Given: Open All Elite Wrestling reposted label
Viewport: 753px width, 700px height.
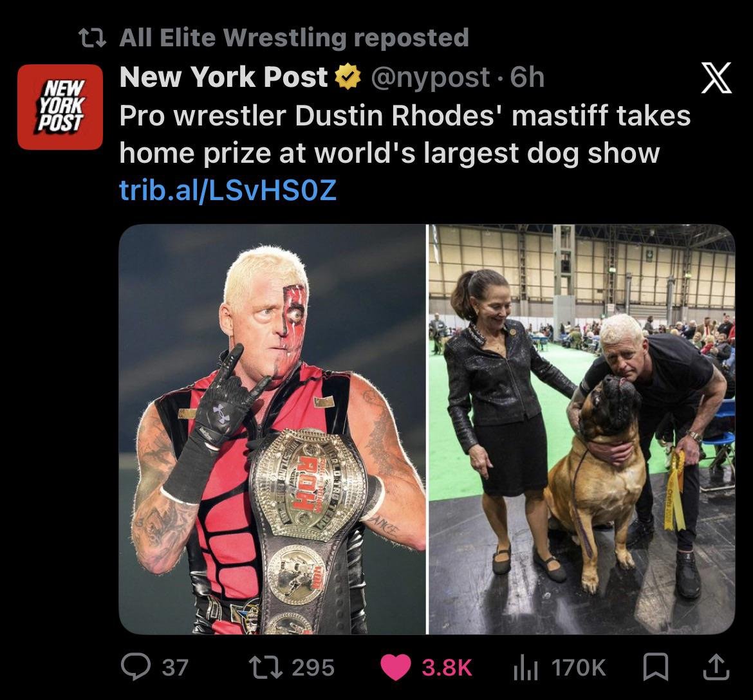Looking at the screenshot, I should click(x=294, y=38).
